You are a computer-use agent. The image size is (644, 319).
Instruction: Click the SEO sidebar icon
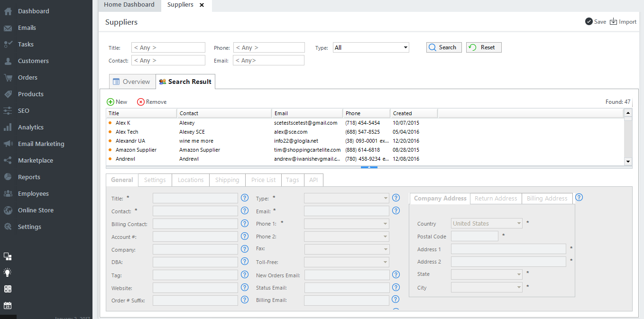(x=9, y=110)
